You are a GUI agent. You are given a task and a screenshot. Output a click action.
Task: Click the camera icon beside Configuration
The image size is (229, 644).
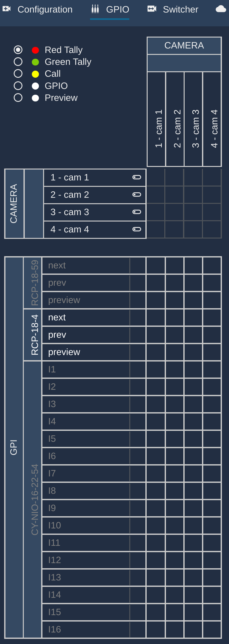tap(7, 9)
